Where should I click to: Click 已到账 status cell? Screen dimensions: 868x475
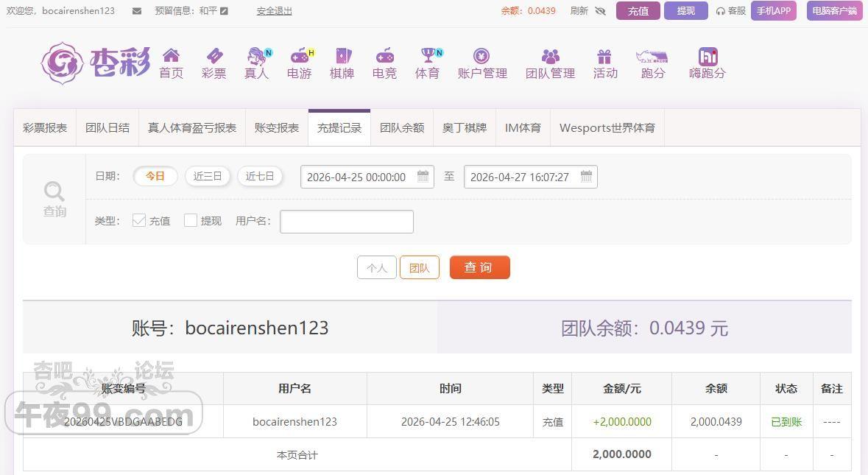click(x=786, y=422)
